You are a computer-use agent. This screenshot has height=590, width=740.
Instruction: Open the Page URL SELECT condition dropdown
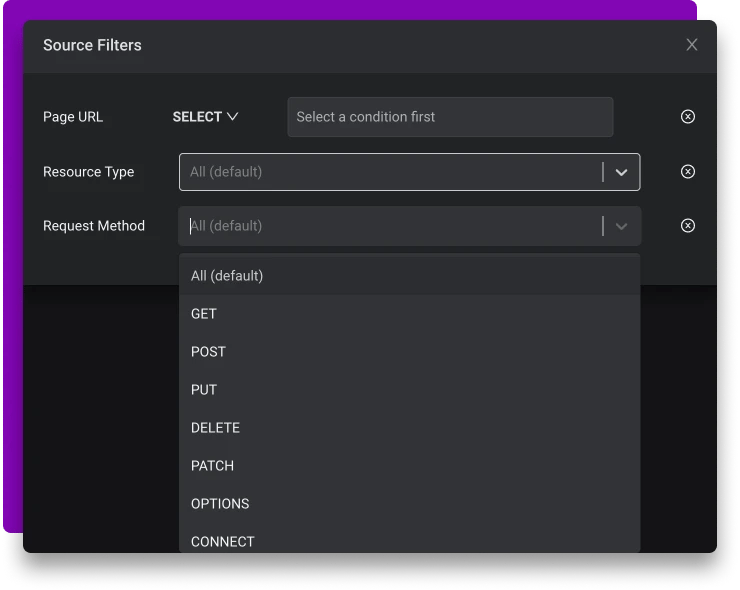pyautogui.click(x=205, y=117)
